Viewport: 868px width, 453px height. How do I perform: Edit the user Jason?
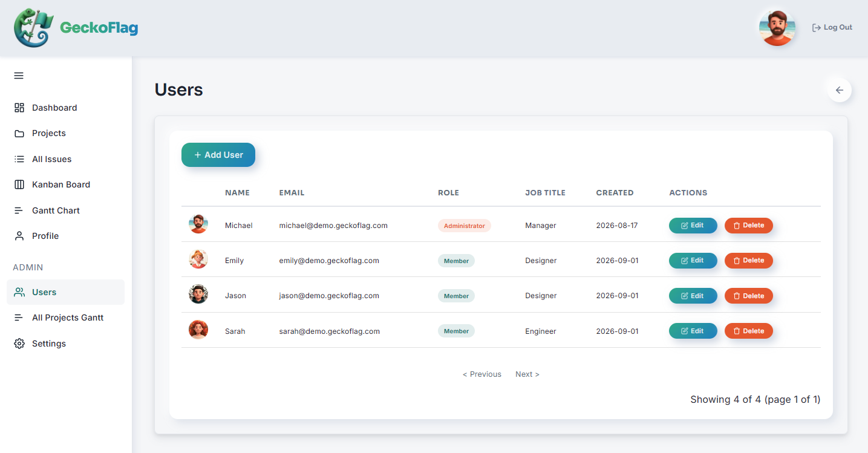pos(693,296)
